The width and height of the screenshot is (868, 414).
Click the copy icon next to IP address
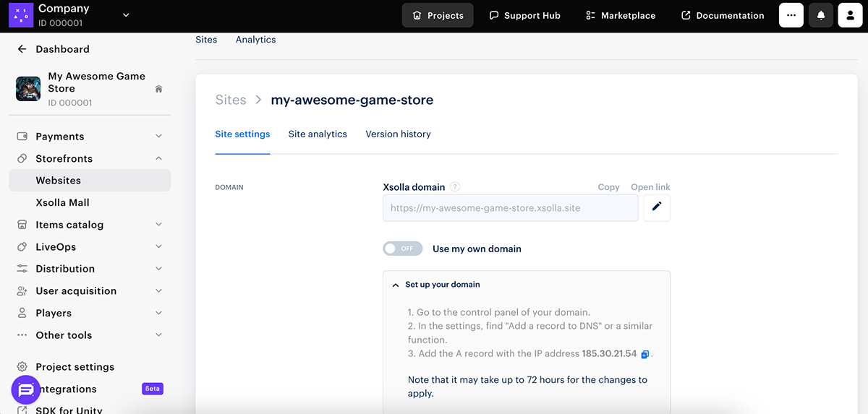[x=645, y=354]
